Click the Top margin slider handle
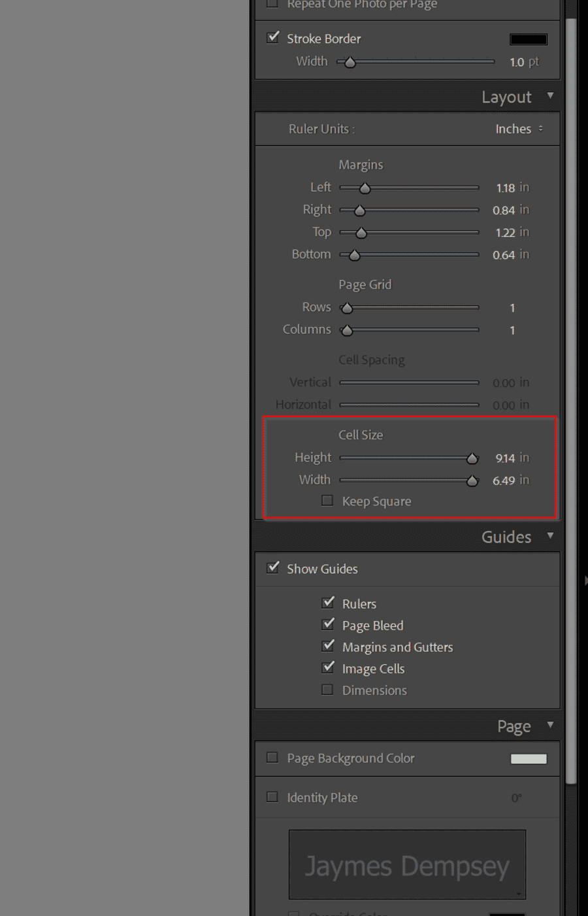Screen dimensions: 588x916 (x=361, y=233)
